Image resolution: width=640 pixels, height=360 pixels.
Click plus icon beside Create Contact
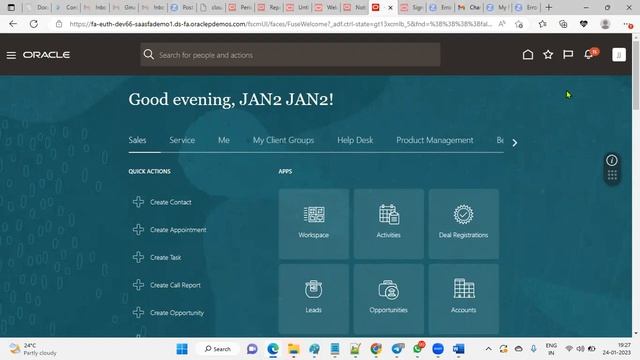point(138,202)
